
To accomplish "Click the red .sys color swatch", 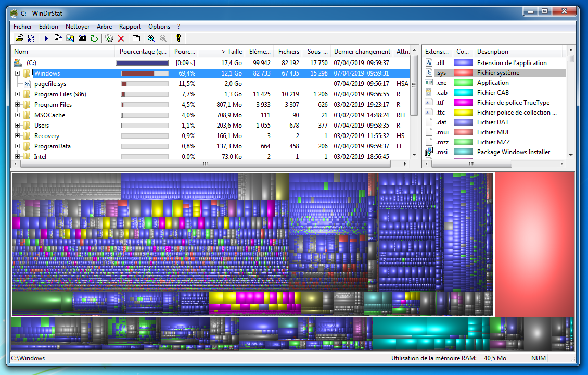I will [x=464, y=73].
